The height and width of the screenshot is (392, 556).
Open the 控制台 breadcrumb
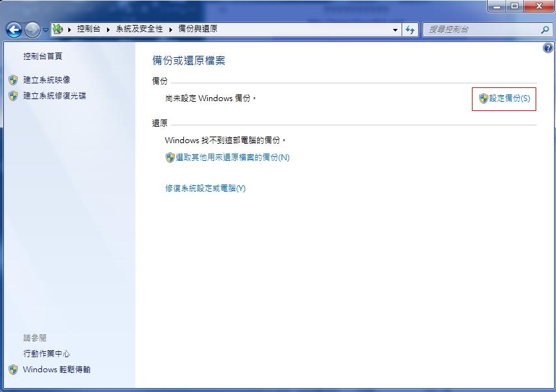point(89,29)
